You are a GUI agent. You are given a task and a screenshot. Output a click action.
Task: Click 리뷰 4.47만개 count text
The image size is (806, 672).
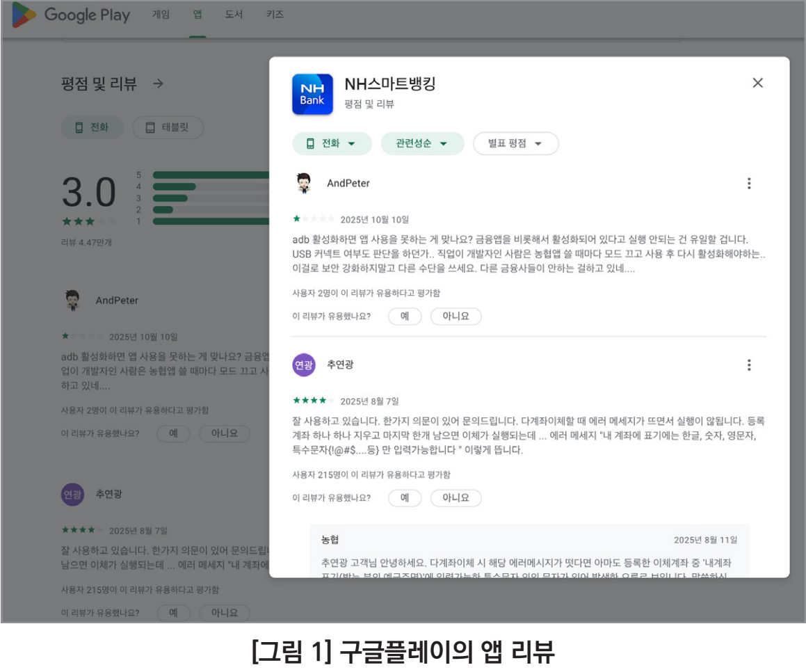86,242
